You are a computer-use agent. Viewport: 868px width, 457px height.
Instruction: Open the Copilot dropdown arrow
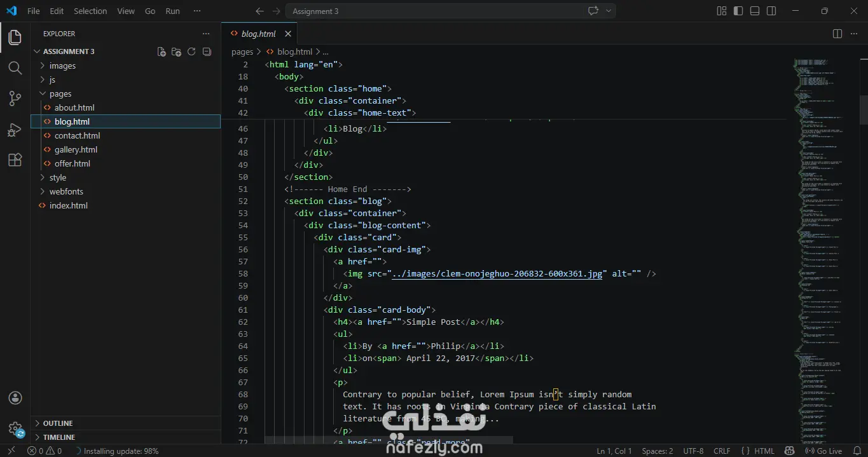point(609,11)
